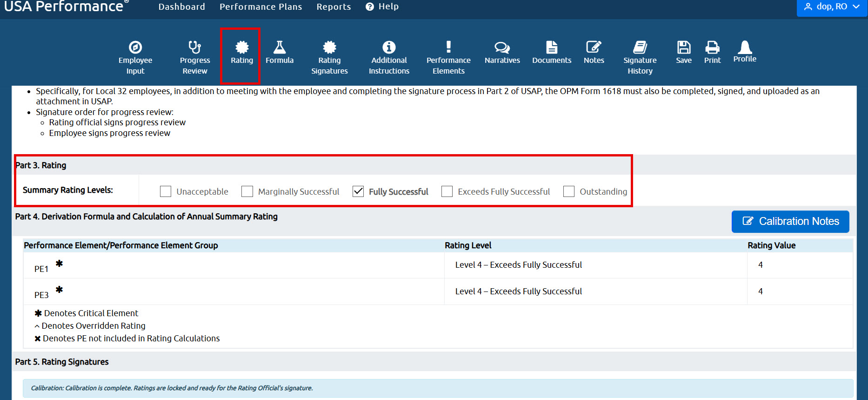Open the Profile bell icon

[745, 47]
